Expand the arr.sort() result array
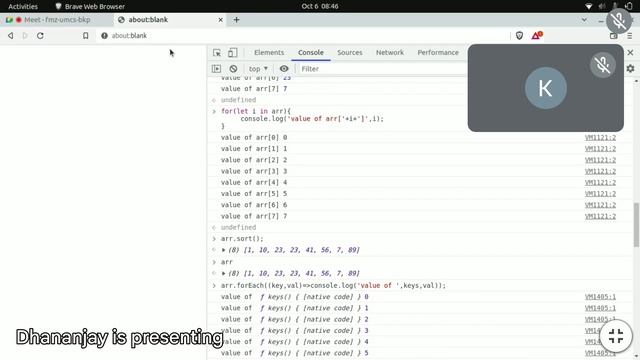 pos(223,250)
